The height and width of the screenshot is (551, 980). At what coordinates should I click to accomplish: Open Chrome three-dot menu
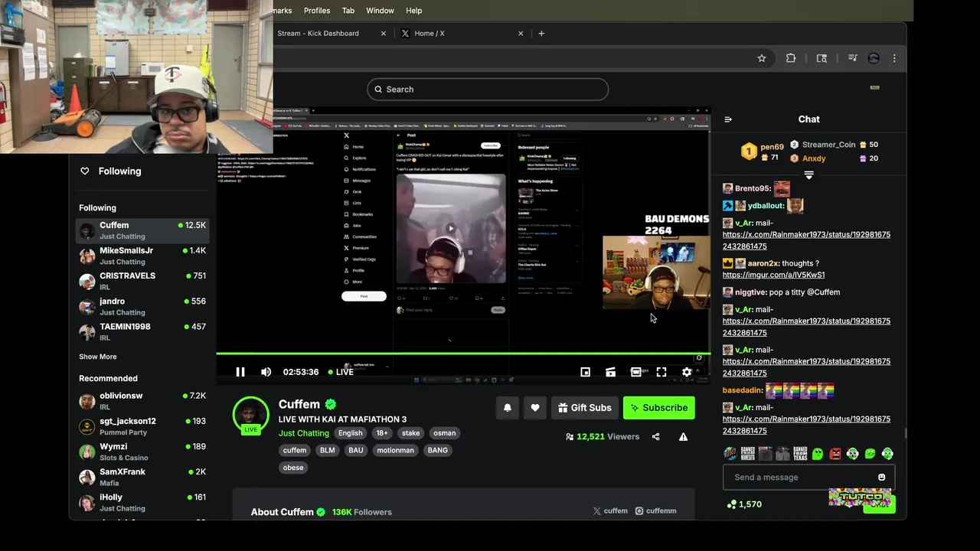pyautogui.click(x=894, y=58)
